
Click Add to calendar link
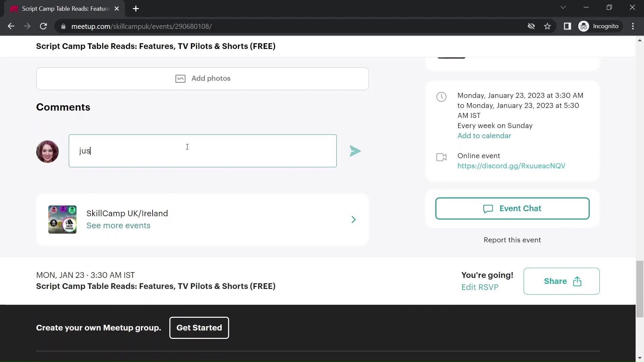[484, 135]
